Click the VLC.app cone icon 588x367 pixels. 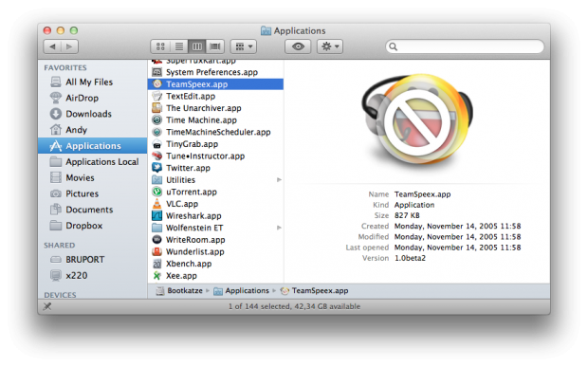point(156,204)
